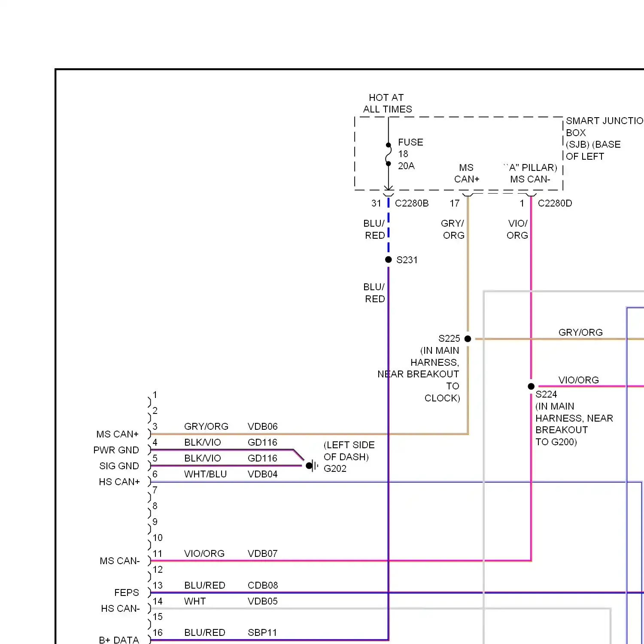The image size is (644, 644).
Task: Select the VDB06 circuit code
Action: coord(262,426)
